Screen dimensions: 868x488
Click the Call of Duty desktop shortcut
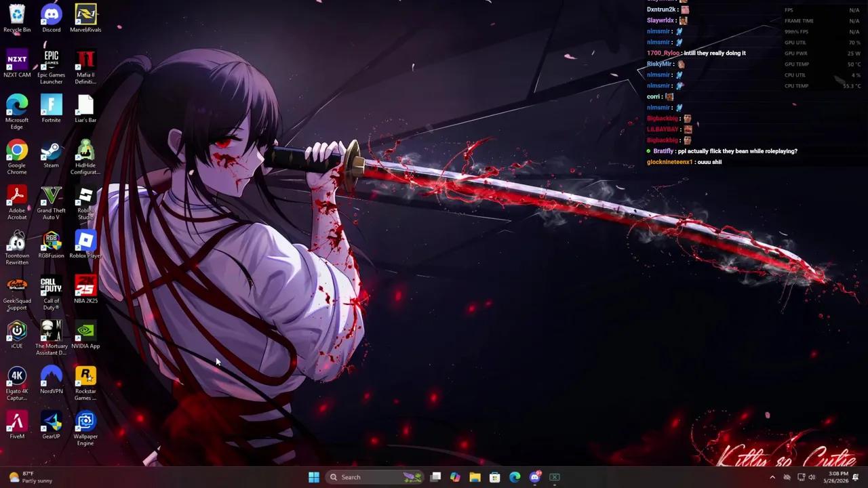51,293
